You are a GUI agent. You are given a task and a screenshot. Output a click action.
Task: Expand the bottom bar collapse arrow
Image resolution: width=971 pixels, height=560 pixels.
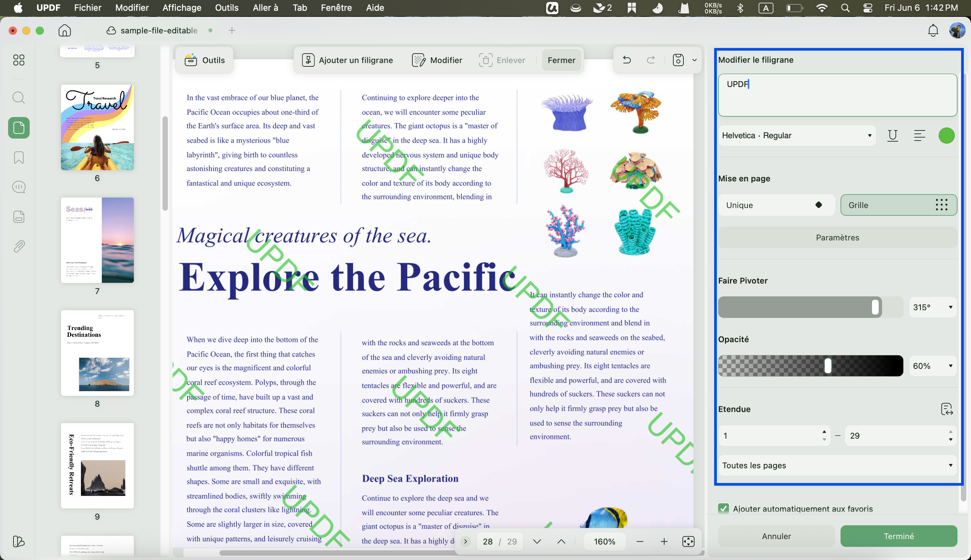(x=466, y=541)
